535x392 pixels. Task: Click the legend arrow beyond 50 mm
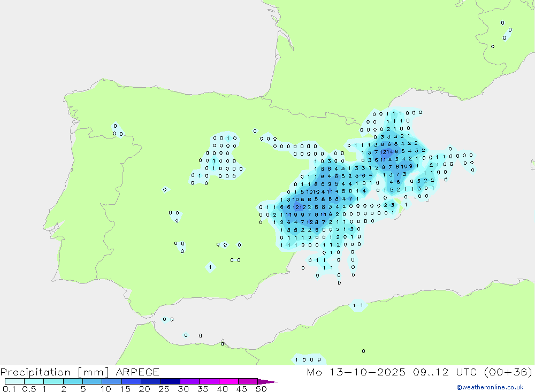[267, 381]
